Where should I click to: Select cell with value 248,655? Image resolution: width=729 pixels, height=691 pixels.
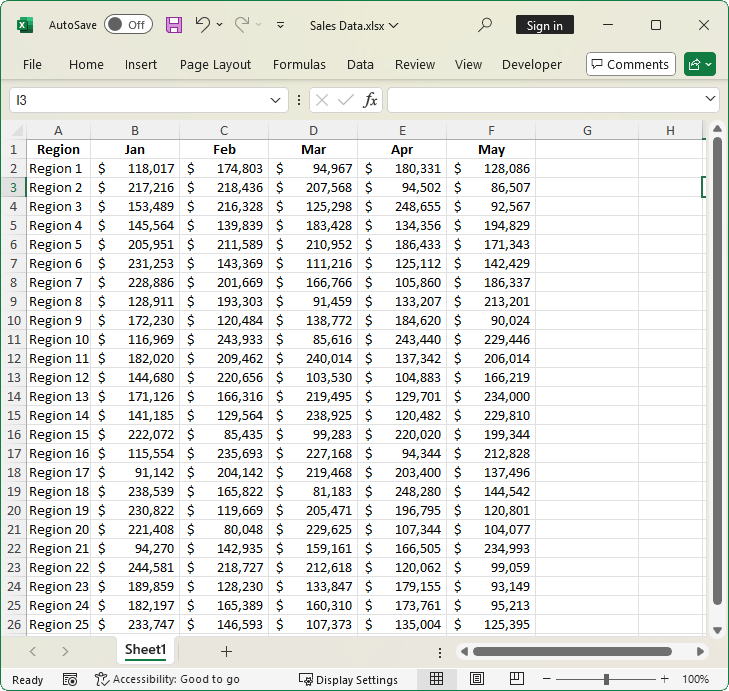[x=402, y=206]
